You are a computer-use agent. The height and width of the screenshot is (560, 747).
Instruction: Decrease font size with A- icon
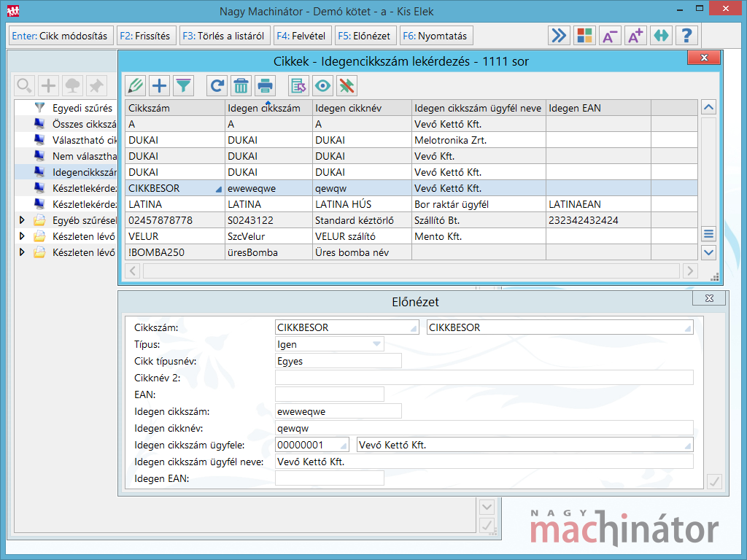coord(610,36)
